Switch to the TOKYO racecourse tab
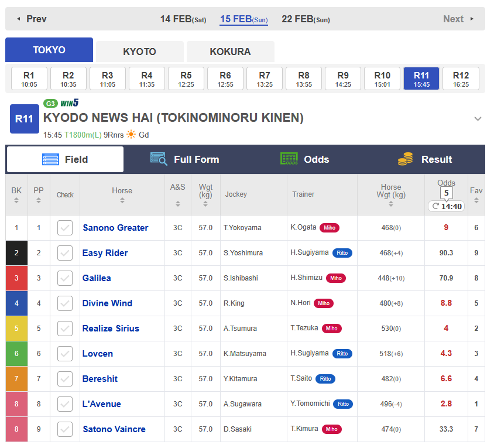The image size is (494, 448). [x=49, y=50]
